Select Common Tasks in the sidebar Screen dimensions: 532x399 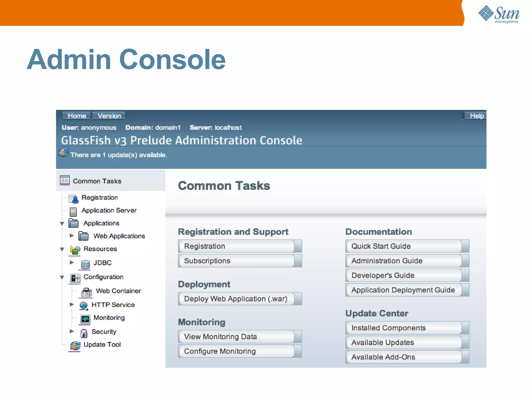click(97, 181)
